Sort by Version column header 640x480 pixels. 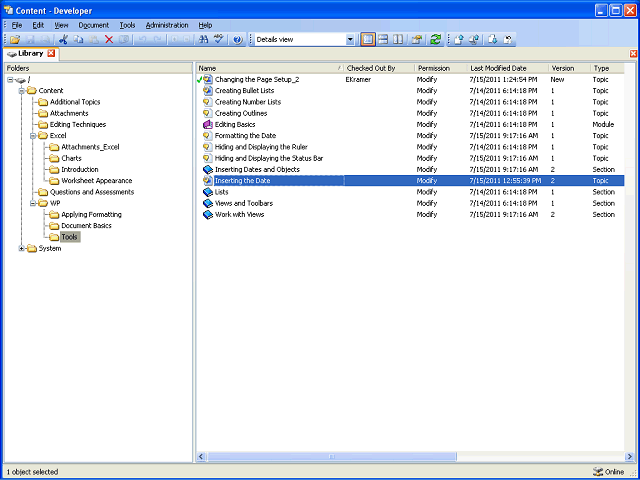pyautogui.click(x=569, y=68)
